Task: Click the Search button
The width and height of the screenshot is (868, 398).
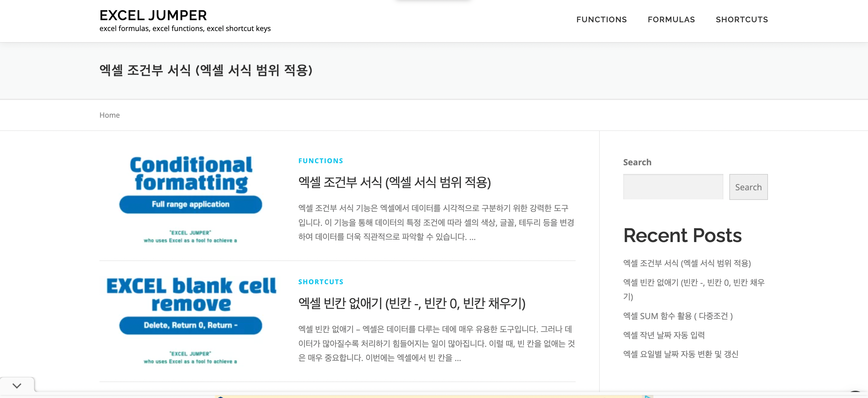Action: (748, 187)
